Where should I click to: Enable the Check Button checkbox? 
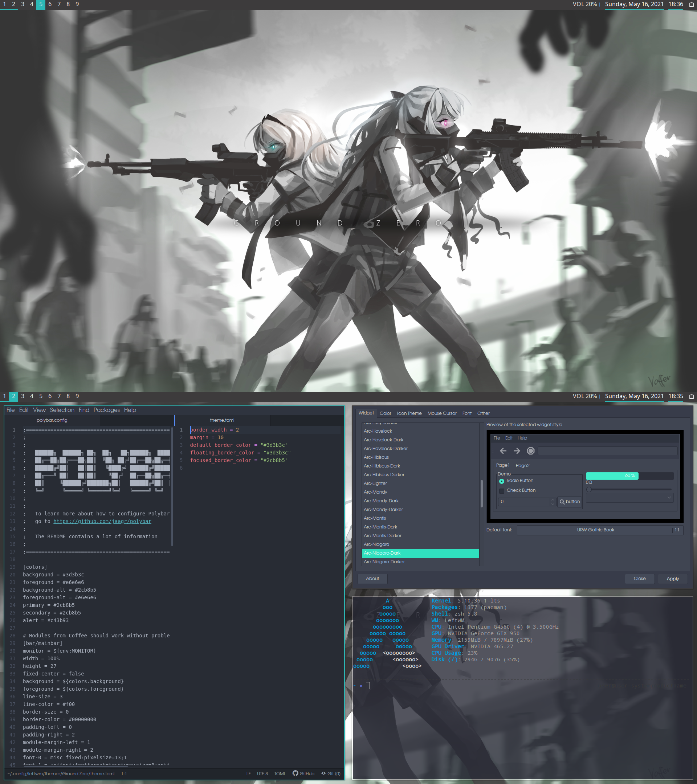point(502,491)
